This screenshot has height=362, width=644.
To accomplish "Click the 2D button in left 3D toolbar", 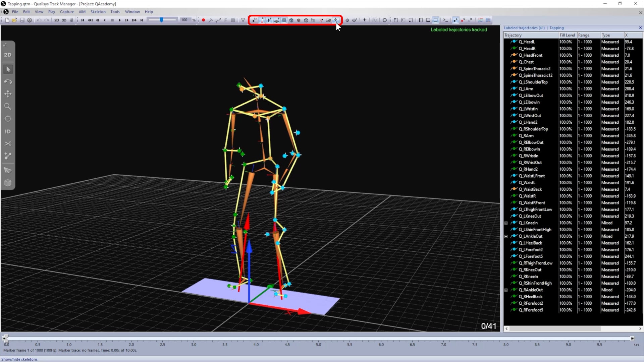I will 8,55.
